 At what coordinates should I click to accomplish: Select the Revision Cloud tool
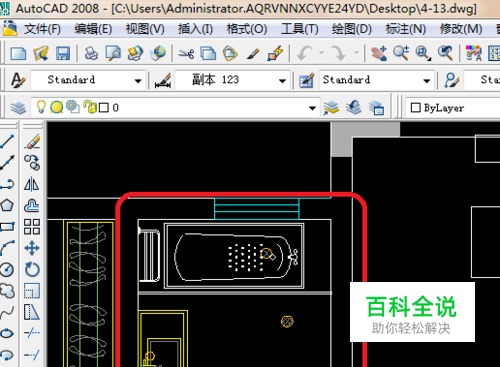pos(7,291)
